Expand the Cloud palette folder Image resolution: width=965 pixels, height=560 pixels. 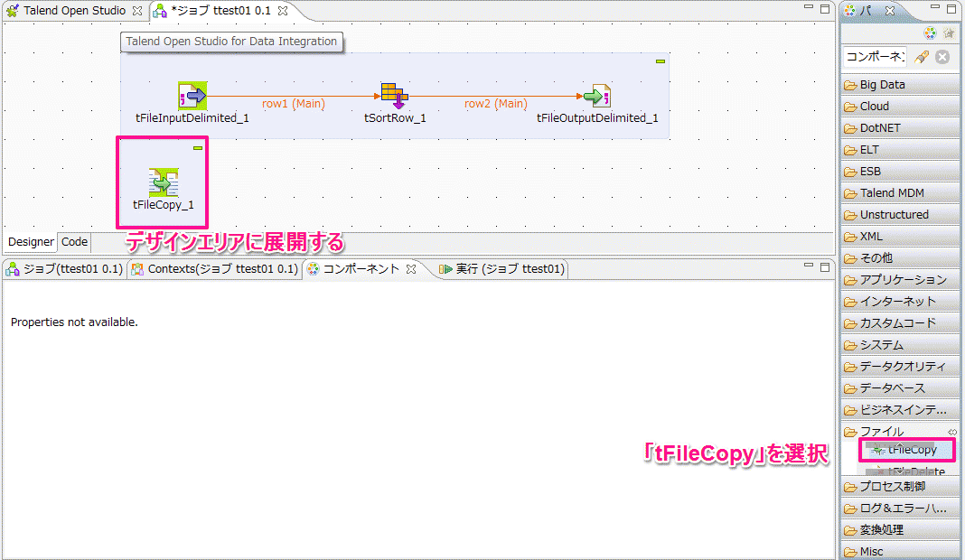(x=900, y=107)
